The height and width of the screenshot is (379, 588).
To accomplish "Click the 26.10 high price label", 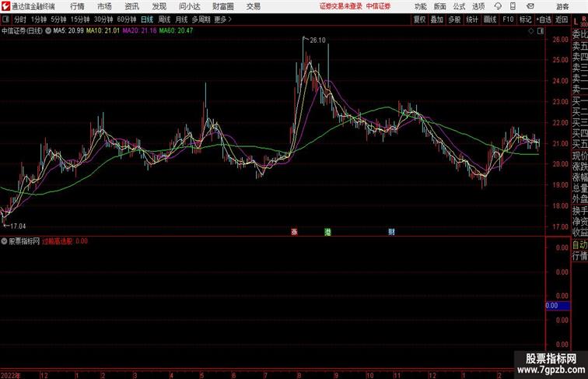I will (x=317, y=40).
